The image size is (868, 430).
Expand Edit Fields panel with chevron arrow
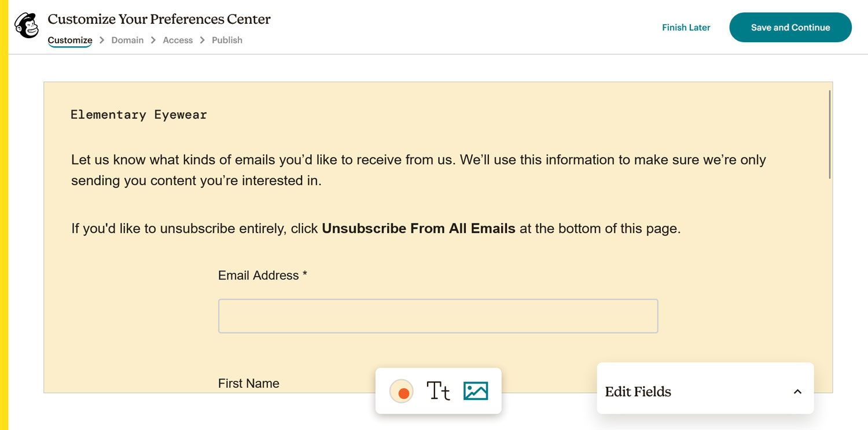click(797, 392)
